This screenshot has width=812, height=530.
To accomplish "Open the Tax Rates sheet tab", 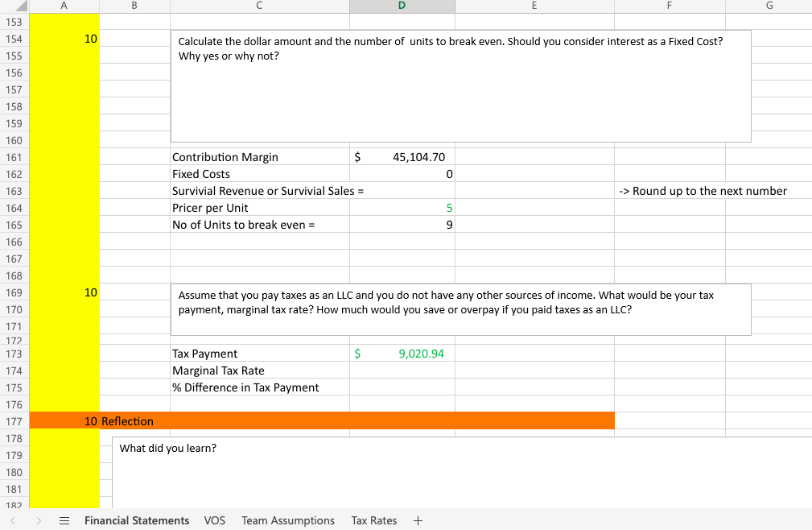I will point(373,520).
